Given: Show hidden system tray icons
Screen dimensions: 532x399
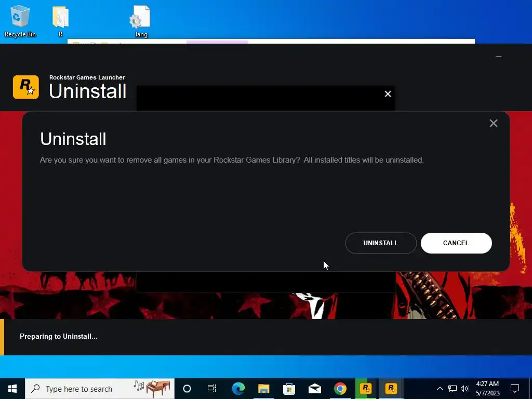Looking at the screenshot, I should [x=440, y=389].
